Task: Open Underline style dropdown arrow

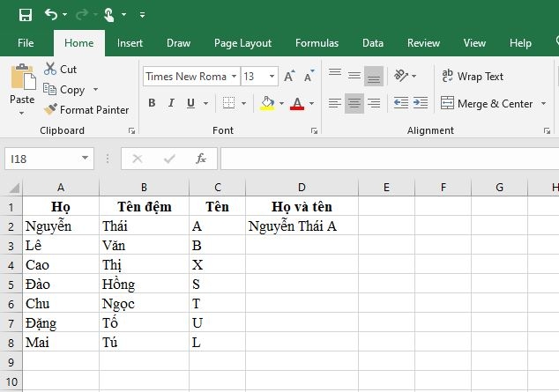Action: (205, 103)
